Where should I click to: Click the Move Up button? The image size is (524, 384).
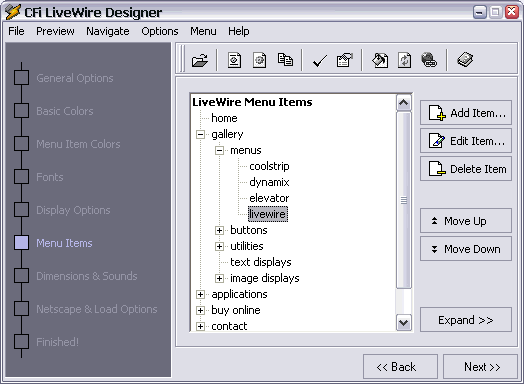[x=466, y=221]
